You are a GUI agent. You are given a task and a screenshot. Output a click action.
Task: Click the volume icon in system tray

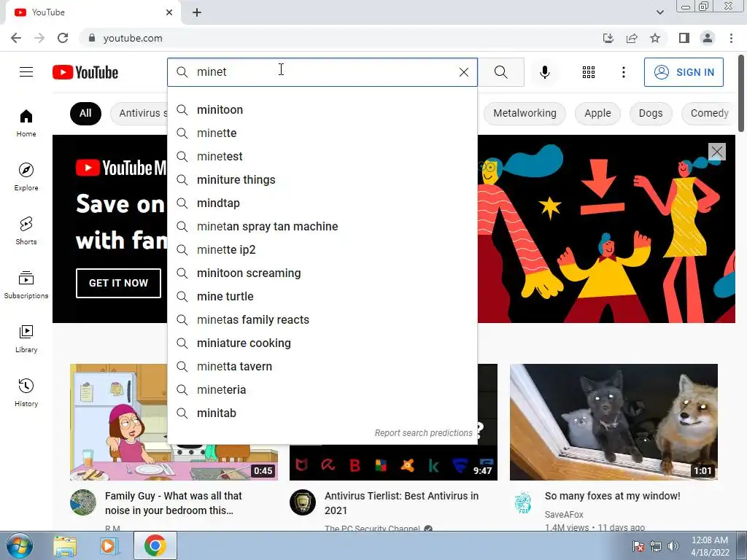point(673,545)
